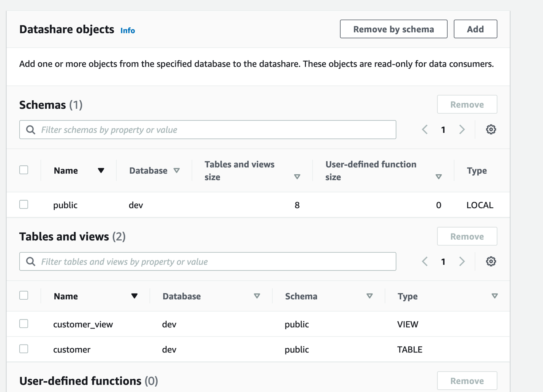Viewport: 543px width, 392px height.
Task: Check the public schema row checkbox
Action: click(x=24, y=204)
